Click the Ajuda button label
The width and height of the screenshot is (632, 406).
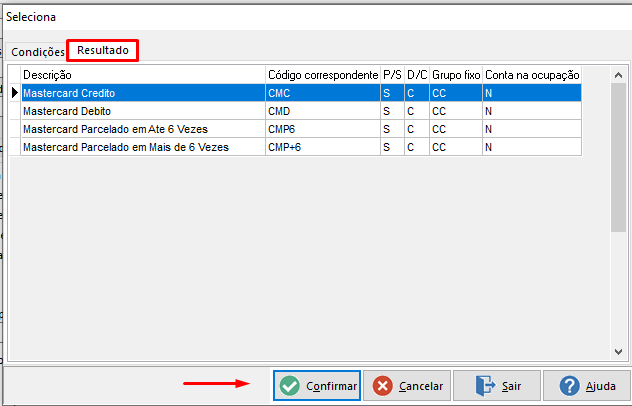coord(601,386)
